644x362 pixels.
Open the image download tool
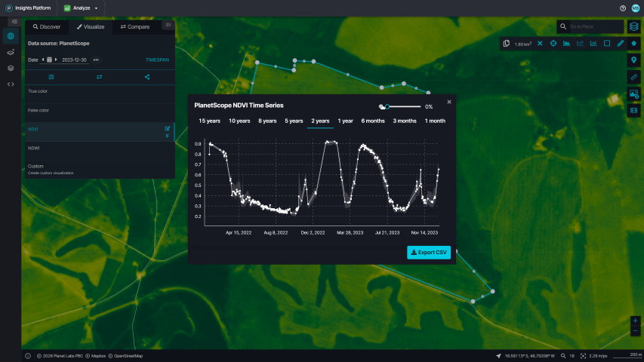click(633, 94)
